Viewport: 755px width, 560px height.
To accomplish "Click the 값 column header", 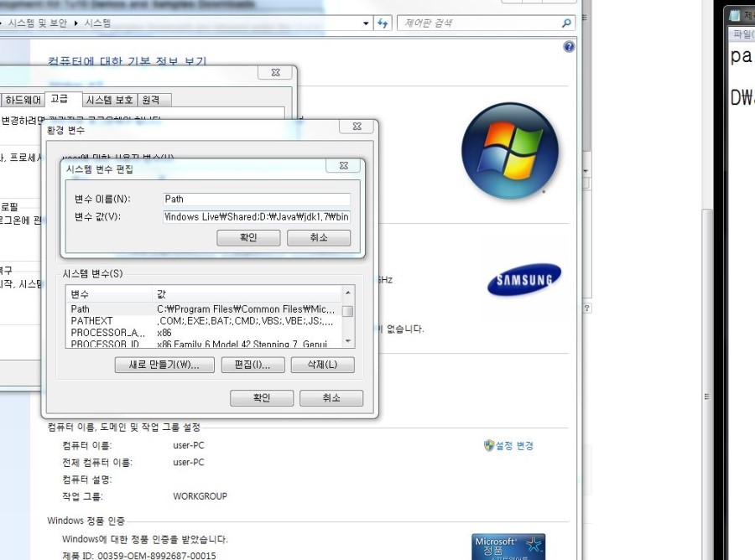I will coord(247,294).
